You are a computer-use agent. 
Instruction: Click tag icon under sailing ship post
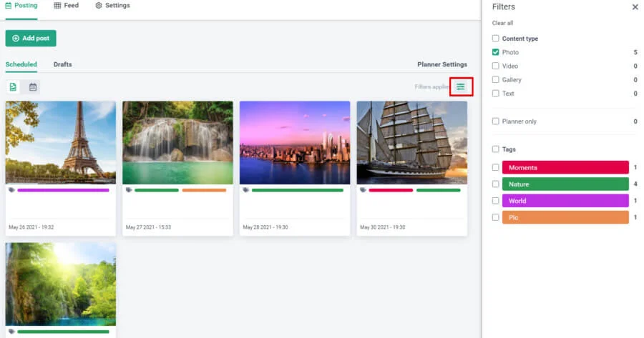(x=363, y=190)
